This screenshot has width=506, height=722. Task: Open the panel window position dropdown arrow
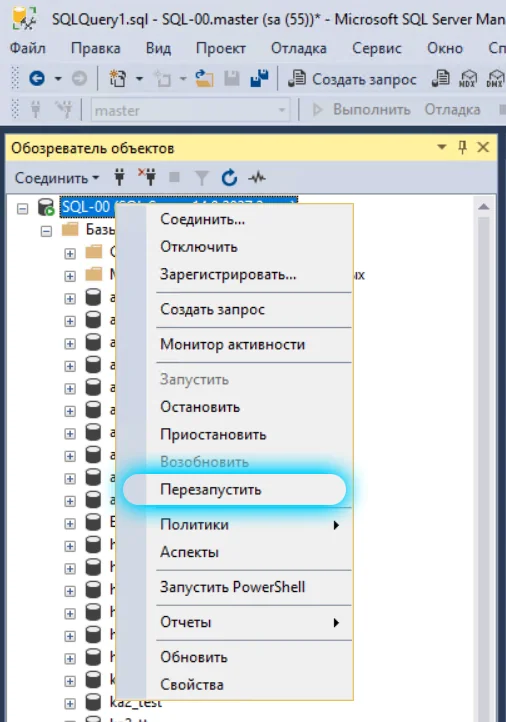pyautogui.click(x=442, y=147)
